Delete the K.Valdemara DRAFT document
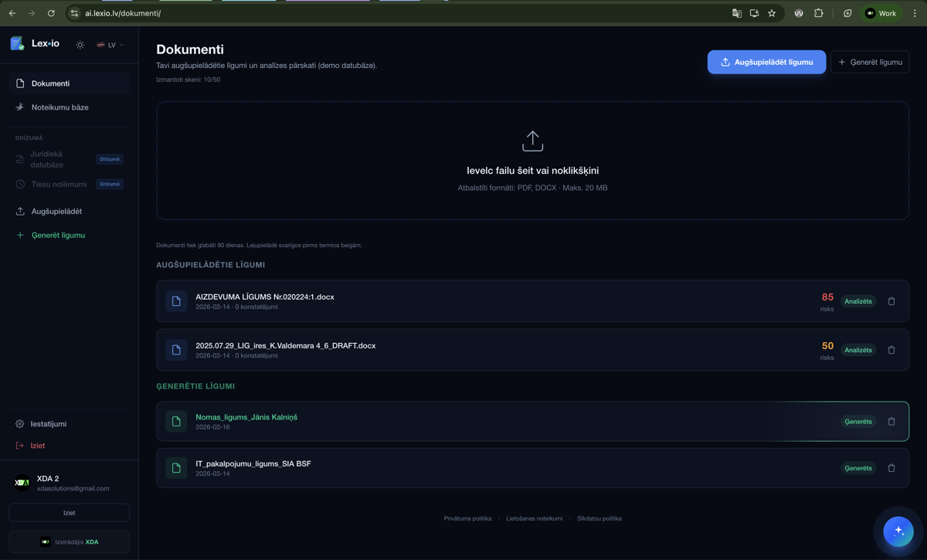 [891, 350]
